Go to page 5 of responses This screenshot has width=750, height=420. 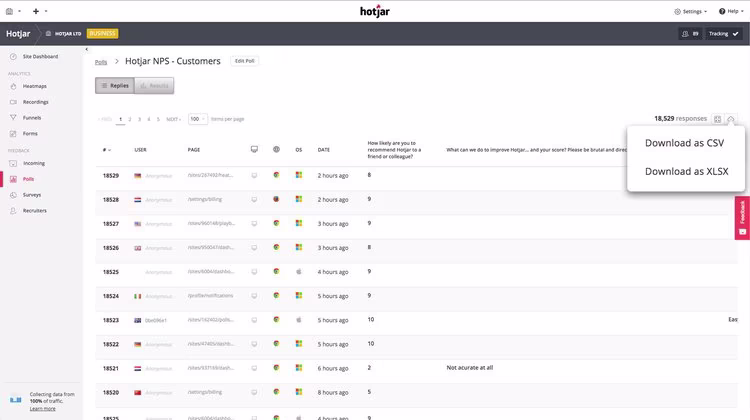[158, 119]
